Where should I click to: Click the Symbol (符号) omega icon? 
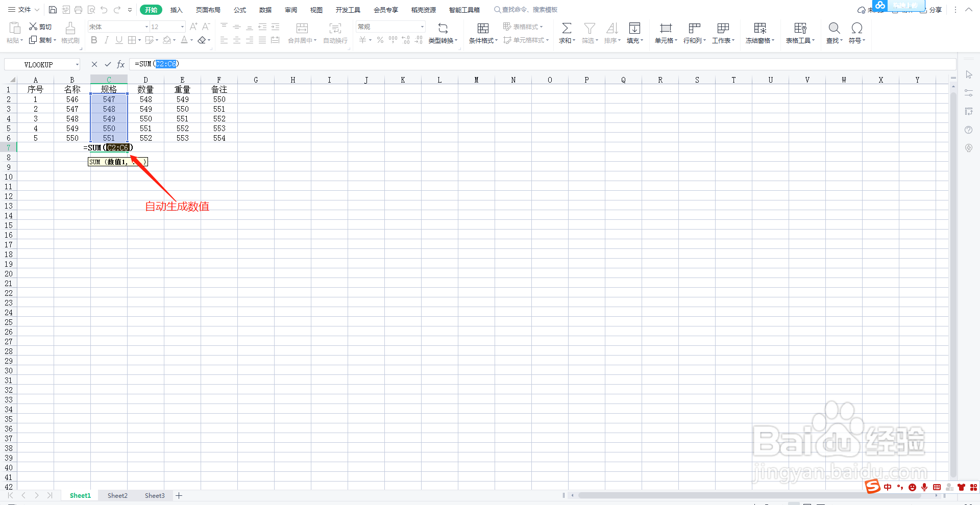coord(857,28)
